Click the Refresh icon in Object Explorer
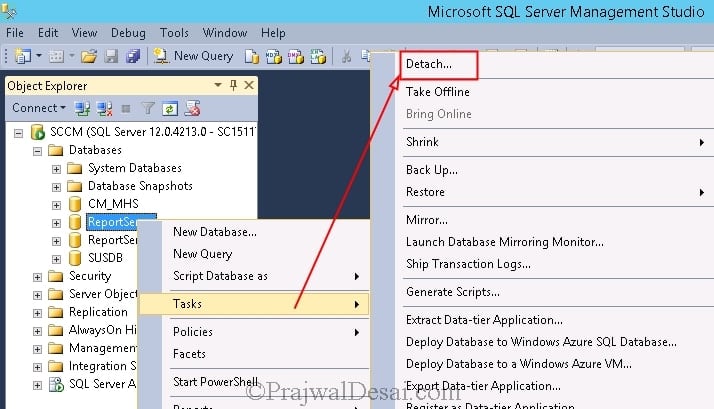 170,108
